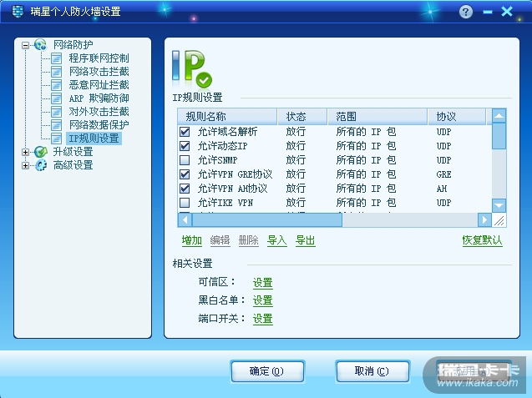This screenshot has height=398, width=532.
Task: Click the page icon beside 程序联网控制
Action: [x=56, y=58]
